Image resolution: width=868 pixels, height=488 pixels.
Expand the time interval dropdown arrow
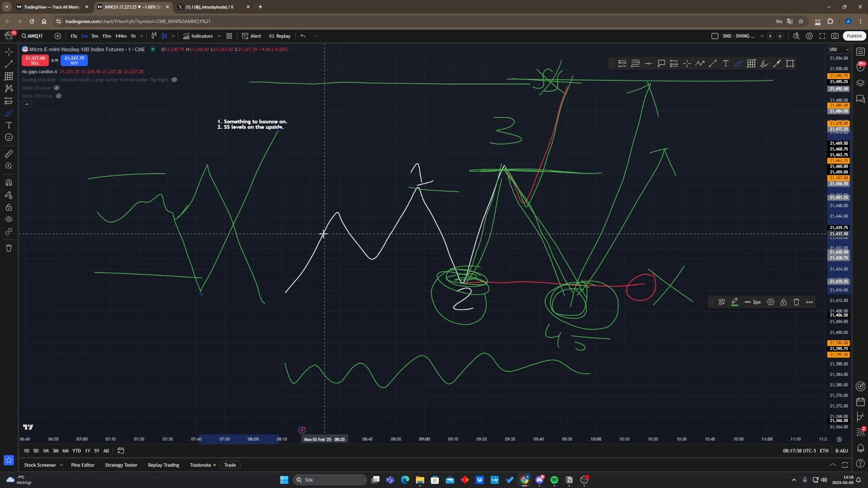(x=142, y=36)
